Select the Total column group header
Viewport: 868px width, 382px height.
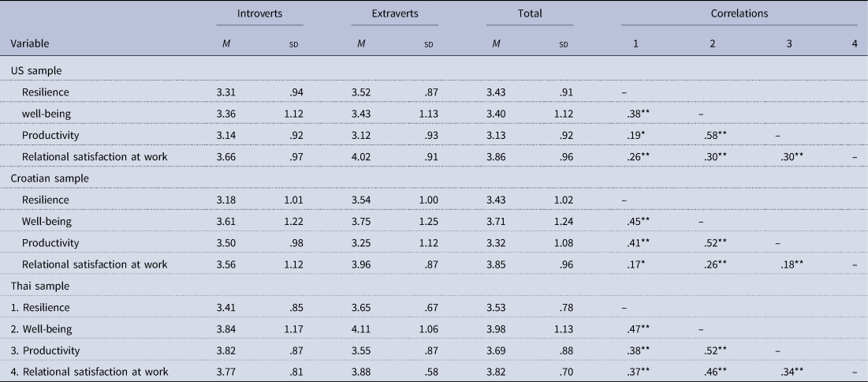pyautogui.click(x=528, y=14)
